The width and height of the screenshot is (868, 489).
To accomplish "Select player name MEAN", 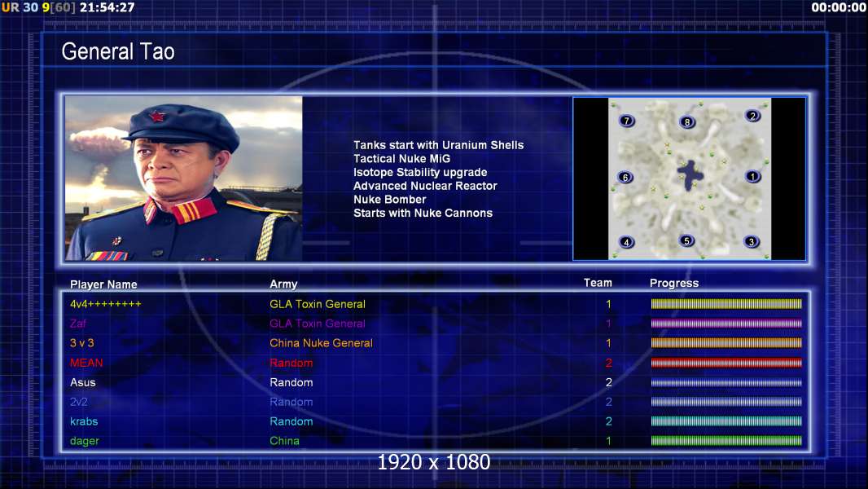I will (x=86, y=363).
